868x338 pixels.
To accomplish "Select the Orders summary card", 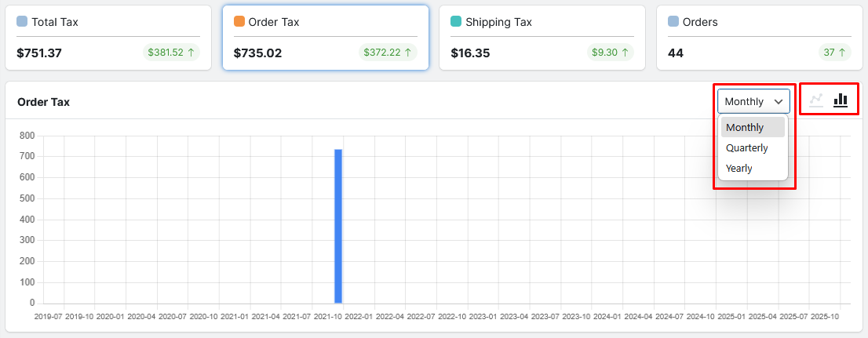I will 759,38.
